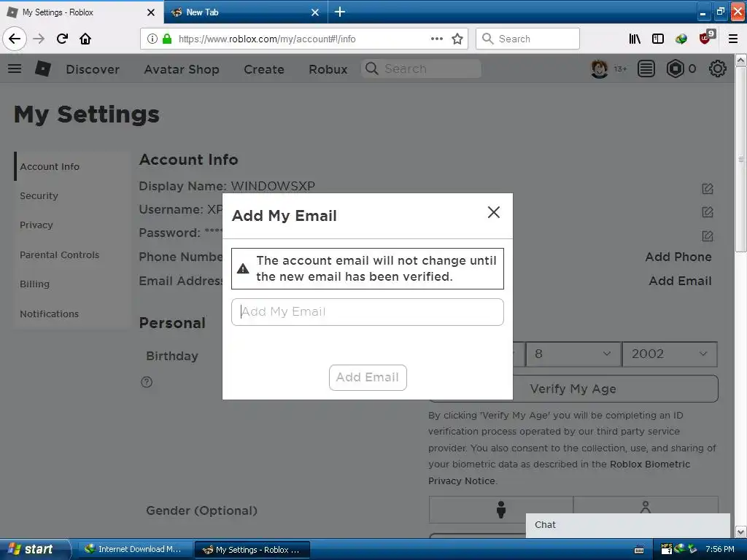Open the Chat panel
Screen dimensions: 747x560
[628, 525]
